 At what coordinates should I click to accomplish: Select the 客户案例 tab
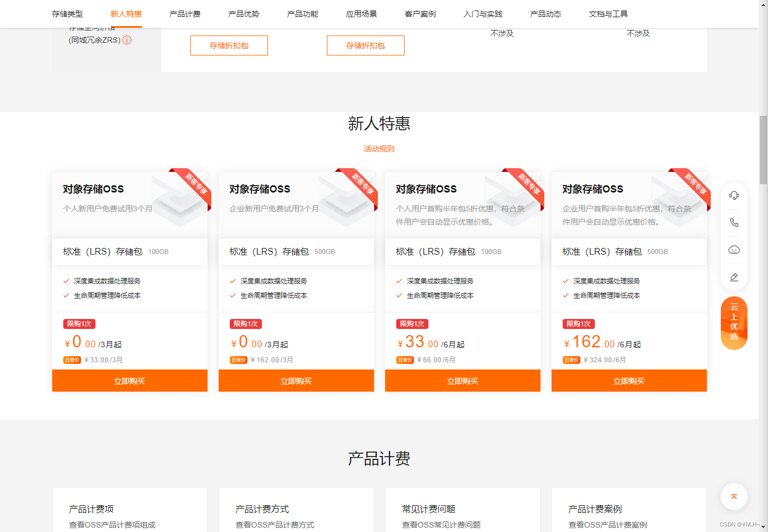coord(420,14)
